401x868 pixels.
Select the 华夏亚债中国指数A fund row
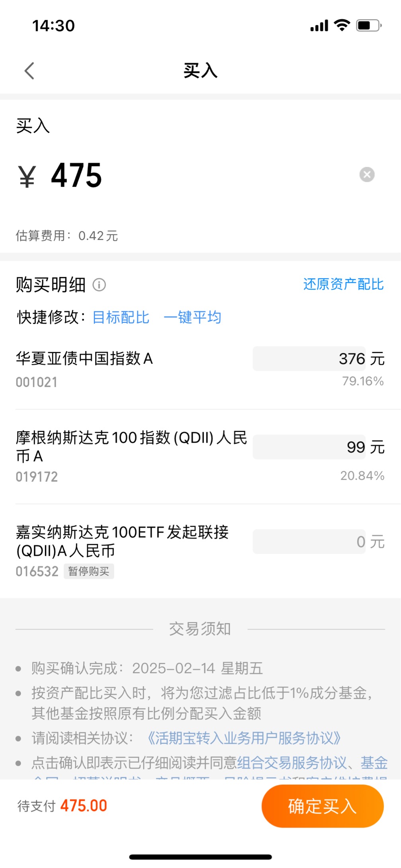[x=200, y=369]
